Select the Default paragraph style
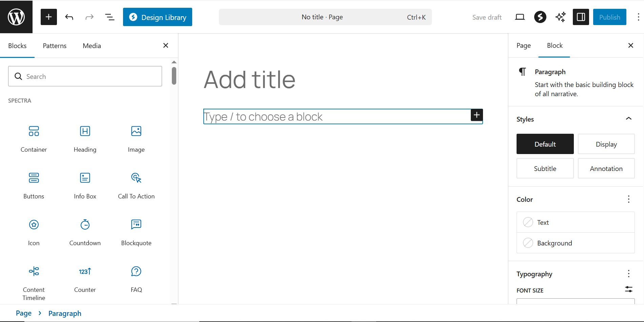 click(x=545, y=144)
